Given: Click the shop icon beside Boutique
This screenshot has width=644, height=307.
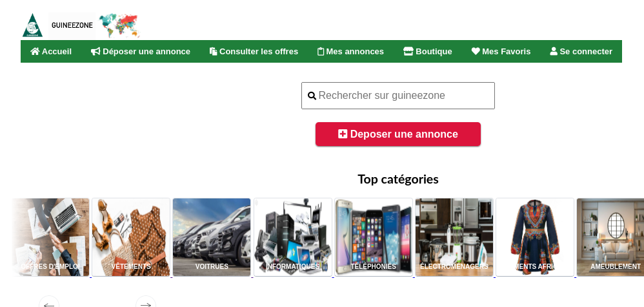Looking at the screenshot, I should 408,52.
